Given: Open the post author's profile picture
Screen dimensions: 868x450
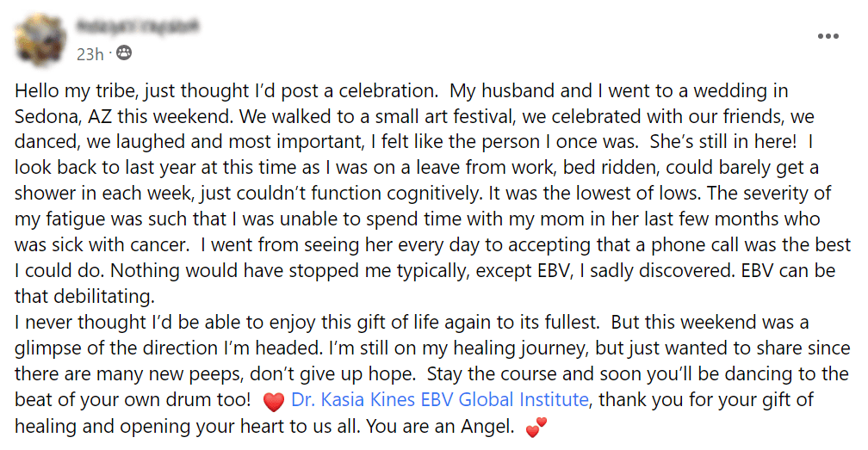Looking at the screenshot, I should (x=40, y=40).
